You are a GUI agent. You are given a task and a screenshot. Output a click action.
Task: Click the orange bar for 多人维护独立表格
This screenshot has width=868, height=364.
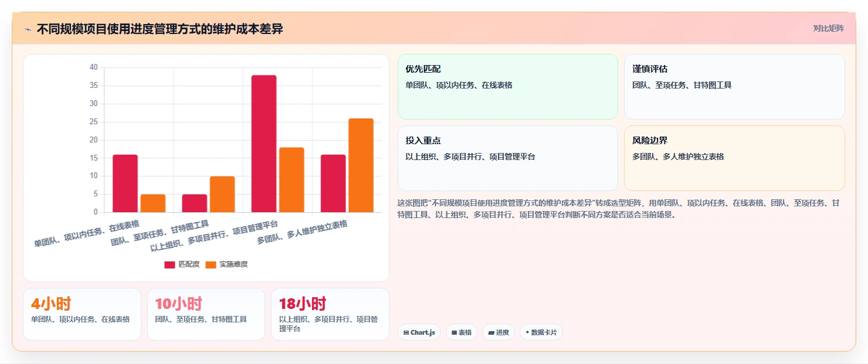pyautogui.click(x=361, y=165)
